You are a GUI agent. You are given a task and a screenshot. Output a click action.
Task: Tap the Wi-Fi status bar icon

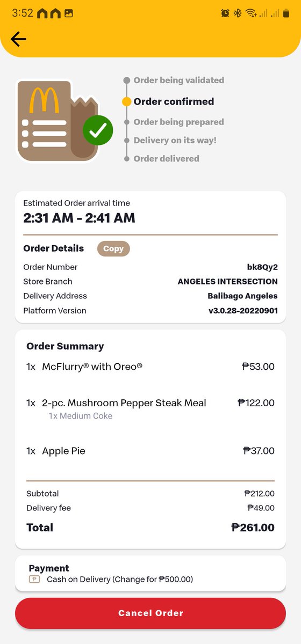(250, 13)
